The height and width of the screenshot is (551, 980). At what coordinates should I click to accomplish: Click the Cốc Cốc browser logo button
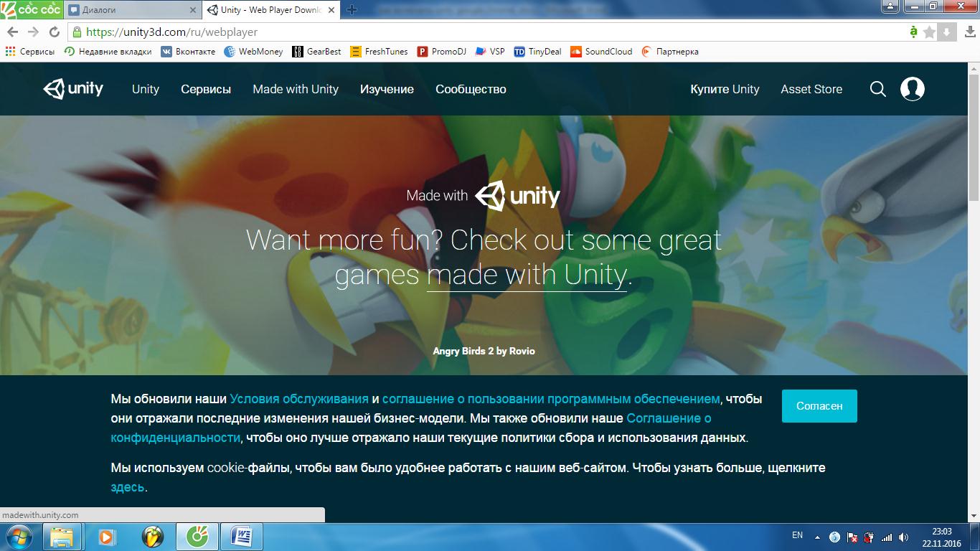coord(31,9)
